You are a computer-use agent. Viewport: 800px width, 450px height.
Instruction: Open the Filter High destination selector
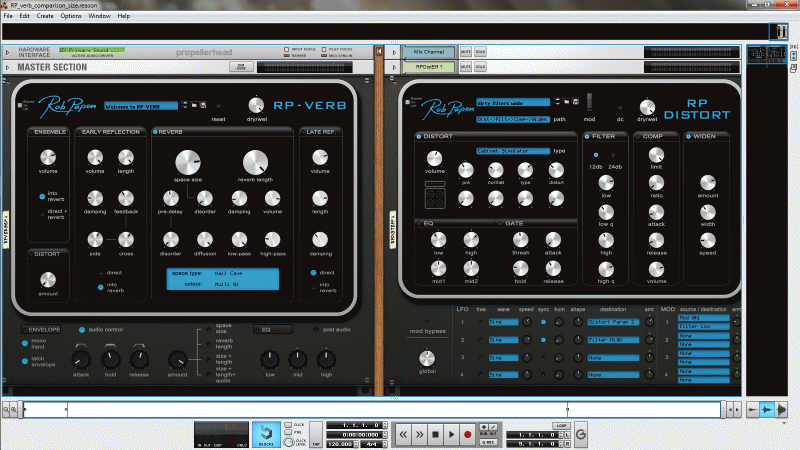[613, 340]
